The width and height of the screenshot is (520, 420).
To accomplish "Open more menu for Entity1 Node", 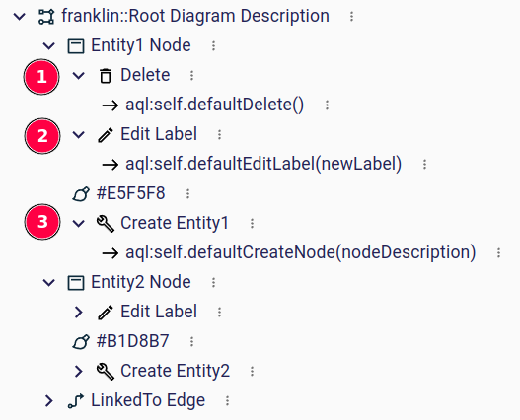I will (x=213, y=45).
